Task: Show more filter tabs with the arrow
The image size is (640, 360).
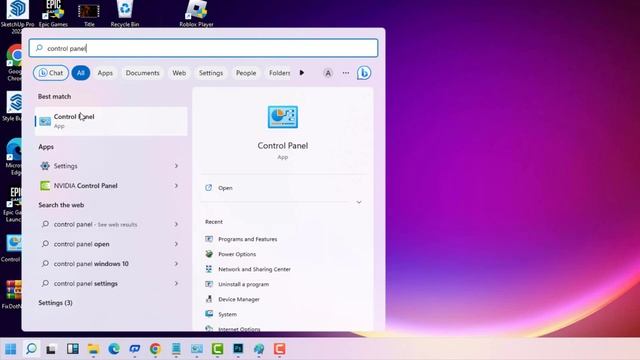Action: click(302, 73)
